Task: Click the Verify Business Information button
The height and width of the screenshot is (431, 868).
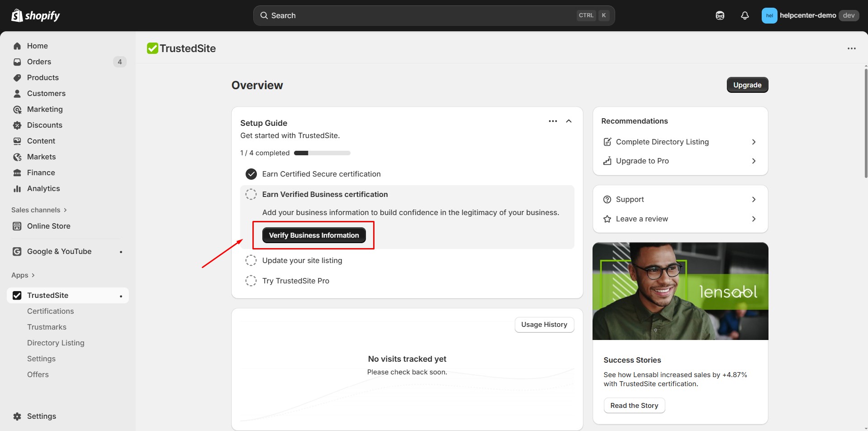Action: pos(313,235)
